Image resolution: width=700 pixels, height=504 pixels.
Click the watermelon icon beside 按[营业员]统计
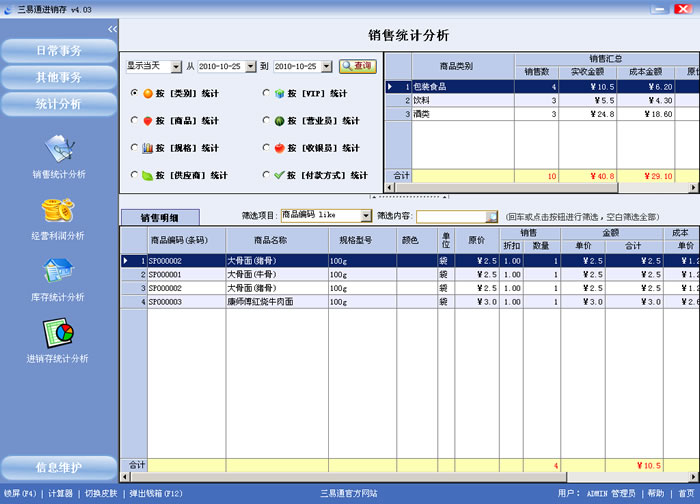click(x=279, y=121)
